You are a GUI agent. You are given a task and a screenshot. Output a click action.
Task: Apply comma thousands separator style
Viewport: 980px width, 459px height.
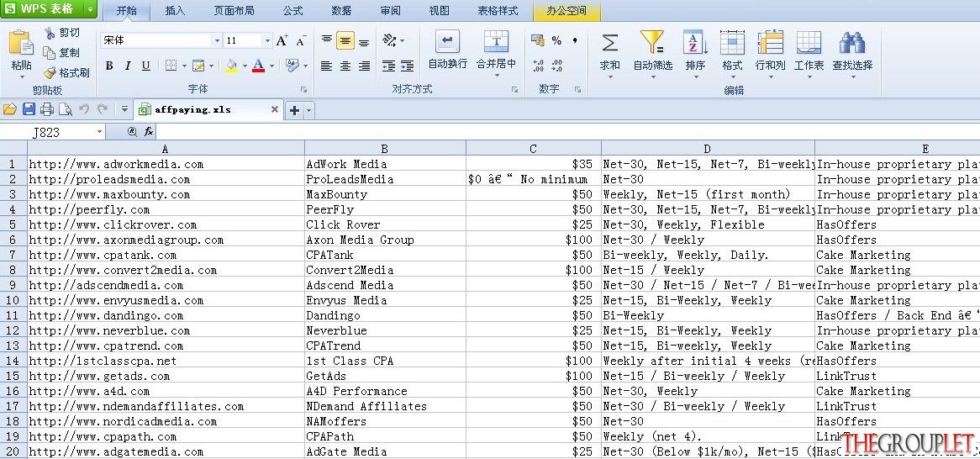click(x=575, y=40)
